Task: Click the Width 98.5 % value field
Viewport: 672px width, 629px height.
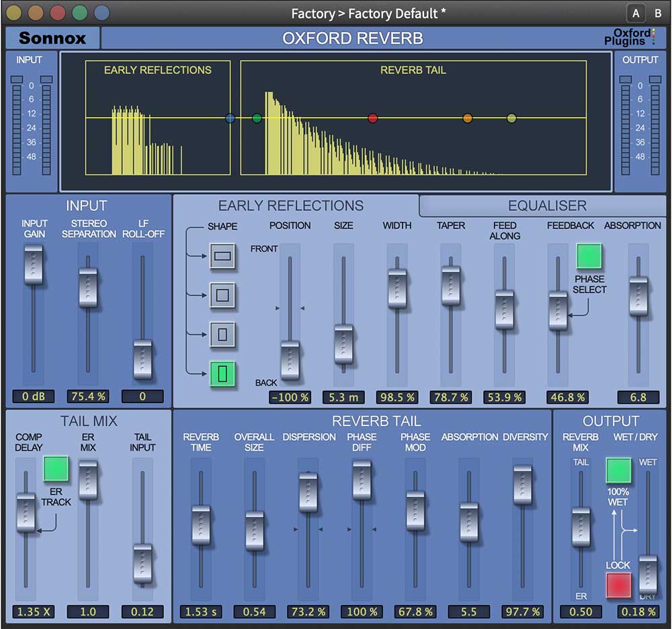Action: 397,397
